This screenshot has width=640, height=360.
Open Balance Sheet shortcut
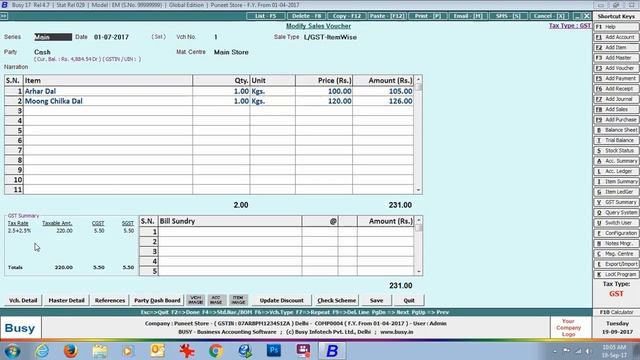coord(616,130)
